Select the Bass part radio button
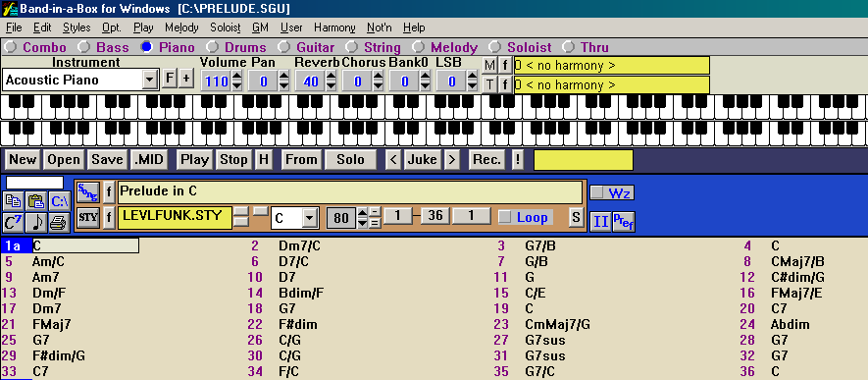 coord(84,47)
